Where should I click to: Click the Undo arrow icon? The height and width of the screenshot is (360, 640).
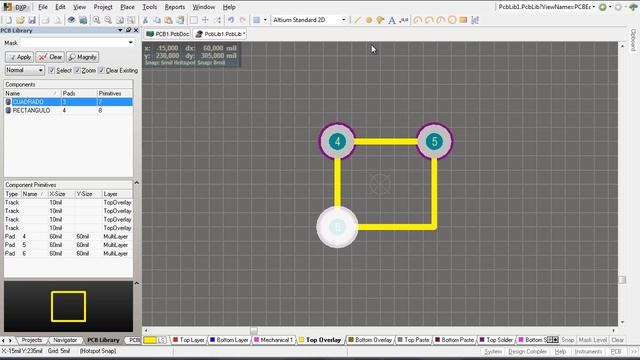point(231,20)
